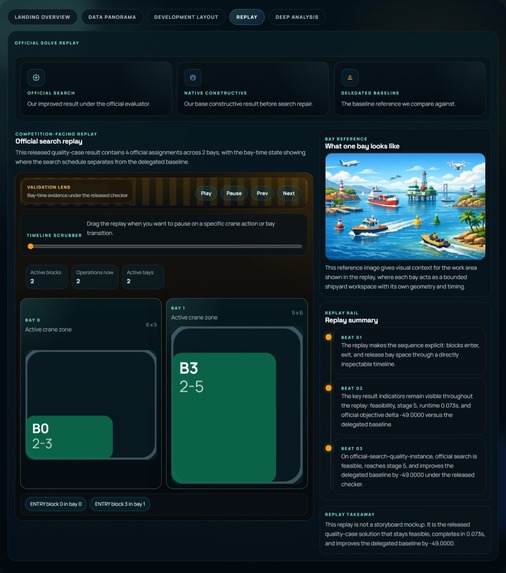This screenshot has height=573, width=506.
Task: Go to the Deep Analysis tab
Action: [297, 17]
